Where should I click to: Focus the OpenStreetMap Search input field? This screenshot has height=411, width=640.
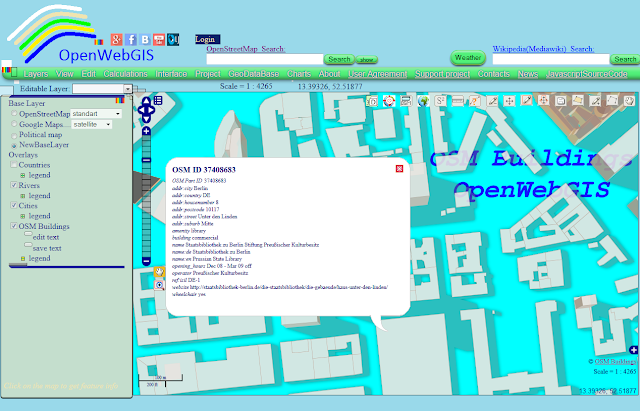point(264,59)
